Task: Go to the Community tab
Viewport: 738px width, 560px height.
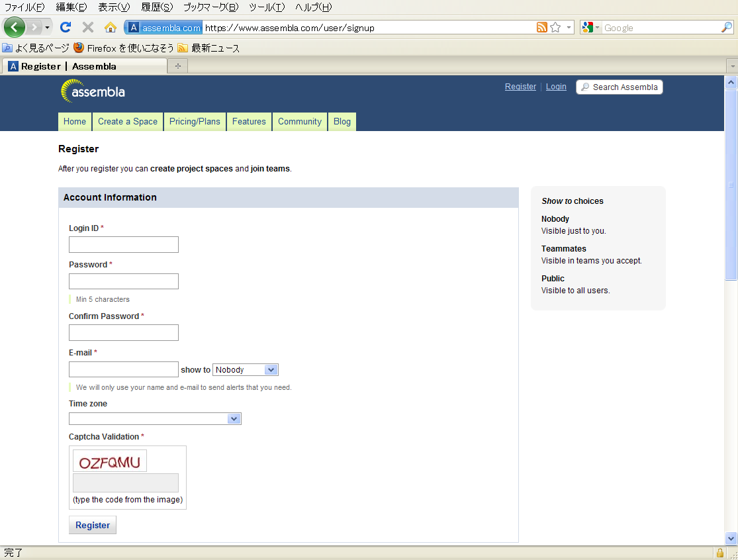Action: pos(299,122)
